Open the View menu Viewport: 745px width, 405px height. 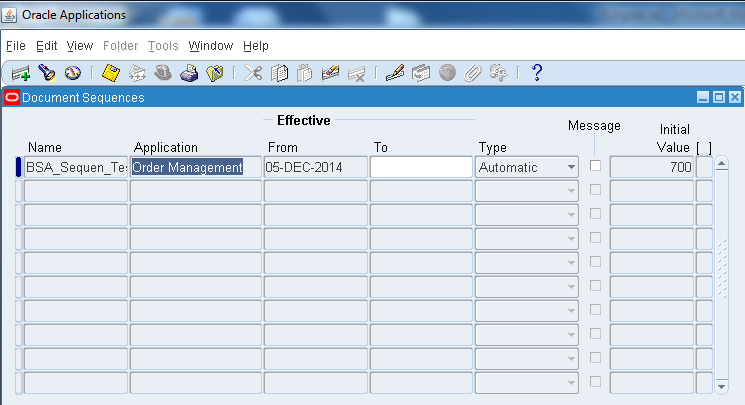(80, 46)
